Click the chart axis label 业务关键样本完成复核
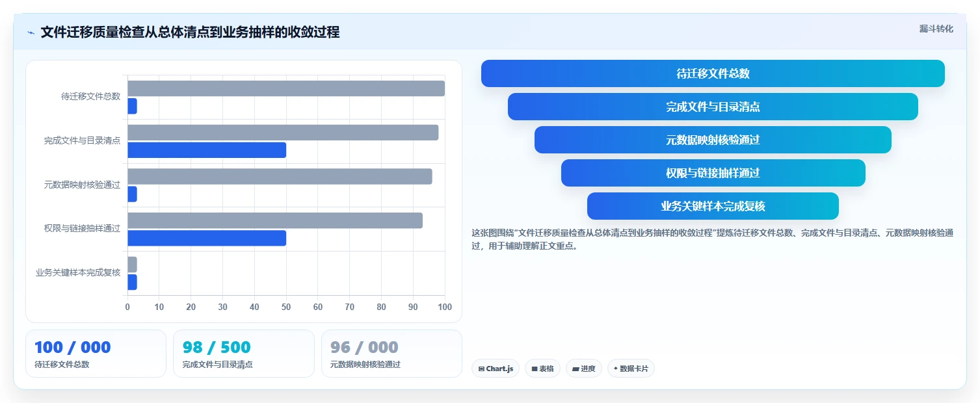Viewport: 980px width, 403px height. tap(78, 272)
